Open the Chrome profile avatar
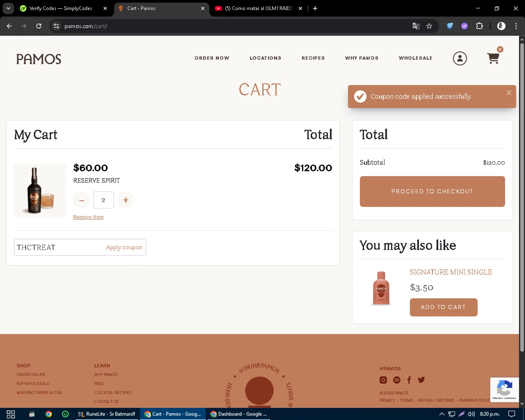Screen dimensions: 525x420 click(501, 26)
